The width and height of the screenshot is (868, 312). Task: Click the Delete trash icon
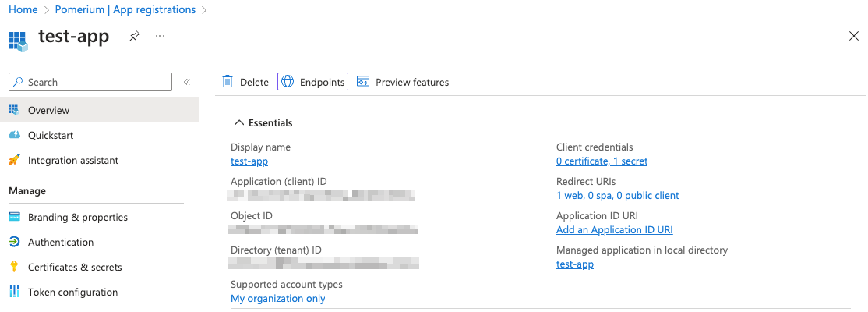point(228,81)
